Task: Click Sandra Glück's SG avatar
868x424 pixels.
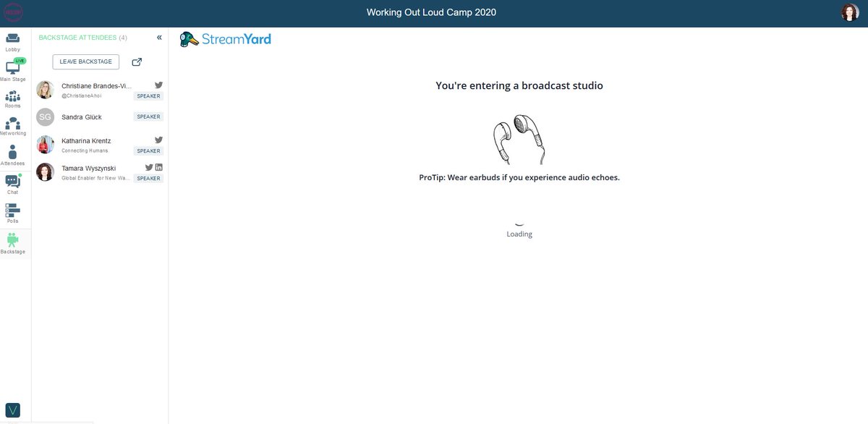Action: coord(45,117)
